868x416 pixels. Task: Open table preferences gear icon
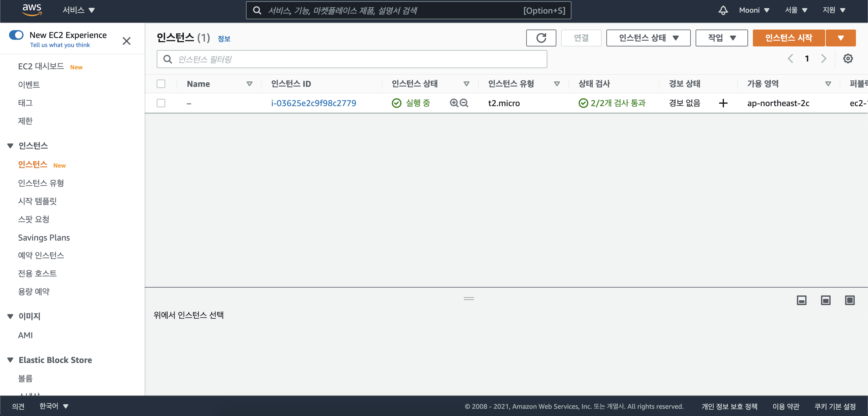(848, 59)
